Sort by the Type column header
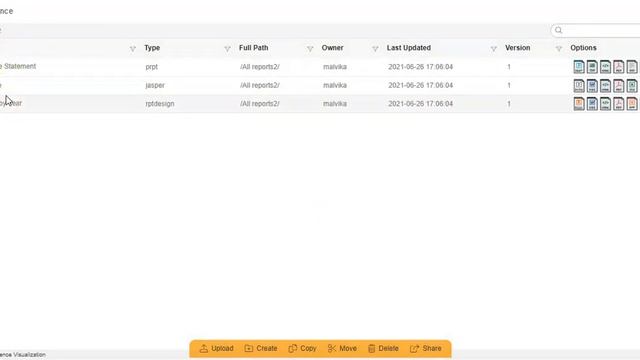The image size is (640, 360). pos(152,48)
